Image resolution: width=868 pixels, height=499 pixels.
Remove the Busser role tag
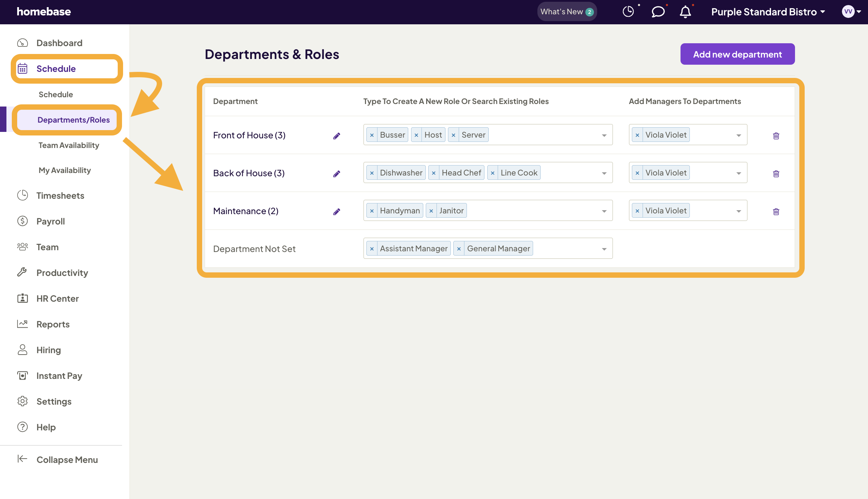[x=372, y=135]
